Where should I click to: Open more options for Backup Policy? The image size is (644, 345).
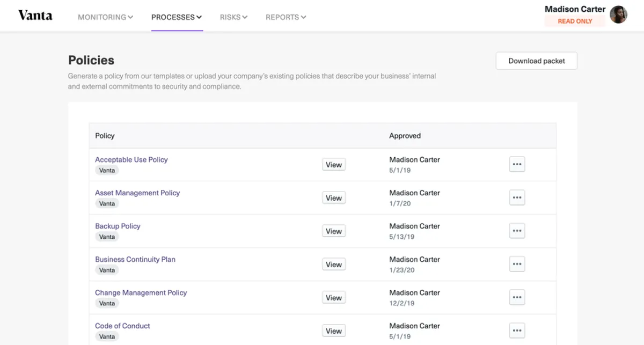tap(517, 231)
